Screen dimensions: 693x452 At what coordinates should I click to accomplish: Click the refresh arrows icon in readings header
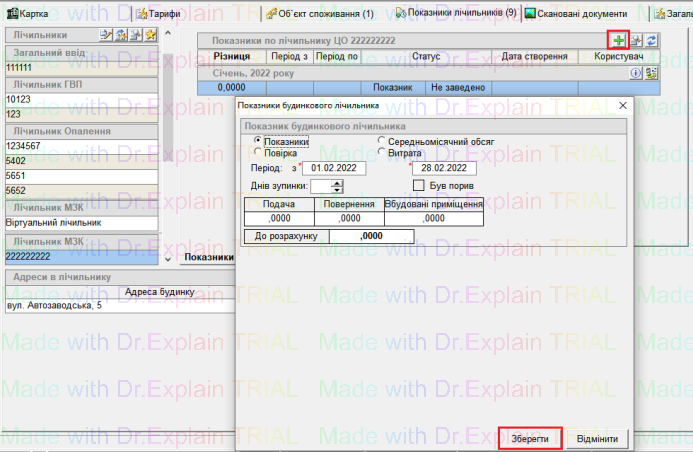click(651, 39)
